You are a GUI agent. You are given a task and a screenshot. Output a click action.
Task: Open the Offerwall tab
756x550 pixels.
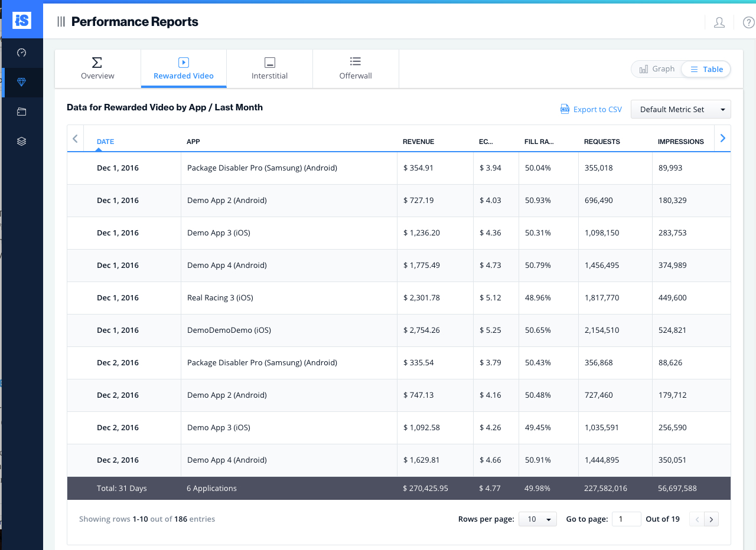[355, 68]
